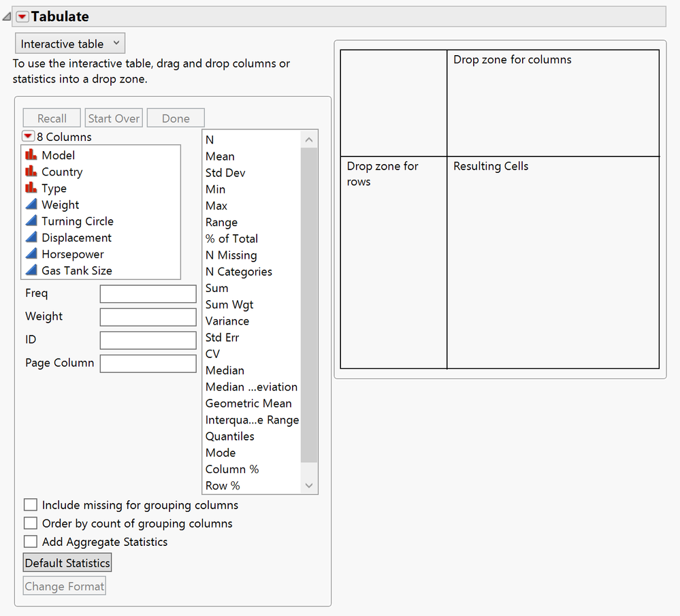Click the data type icon beside Gas Tank Size
This screenshot has width=680, height=616.
click(31, 270)
